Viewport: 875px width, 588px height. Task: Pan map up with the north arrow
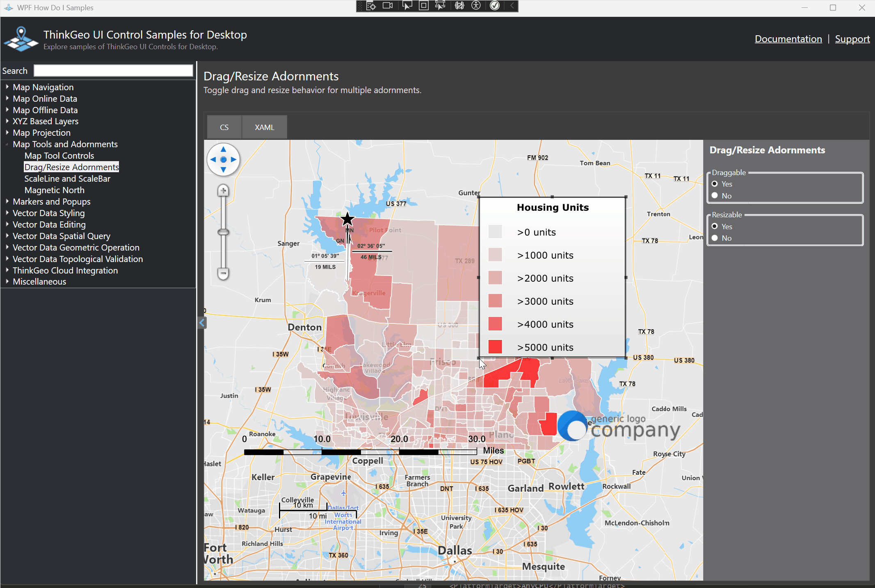pos(223,150)
